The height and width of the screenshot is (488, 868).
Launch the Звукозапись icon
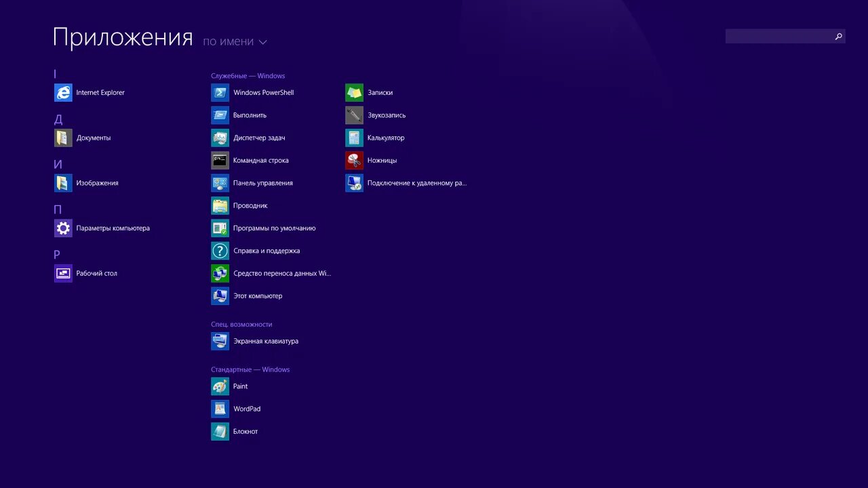coord(354,115)
